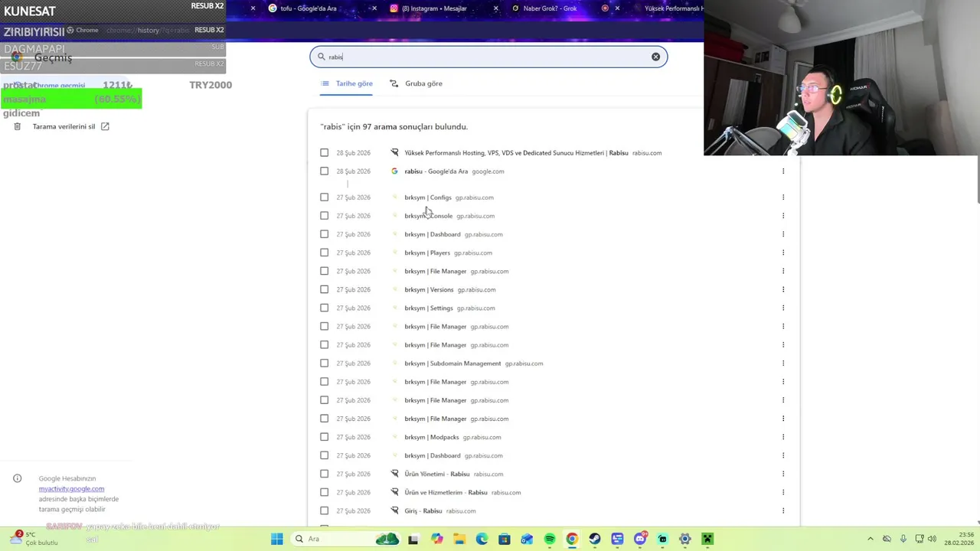Open the Ürün ve Hizmetlerim - Rabisu entry

tap(446, 492)
